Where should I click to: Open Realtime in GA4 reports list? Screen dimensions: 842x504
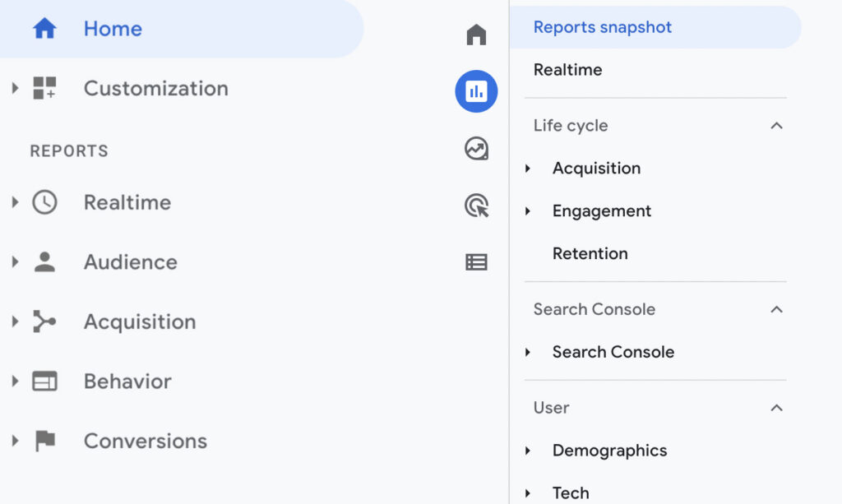point(567,70)
